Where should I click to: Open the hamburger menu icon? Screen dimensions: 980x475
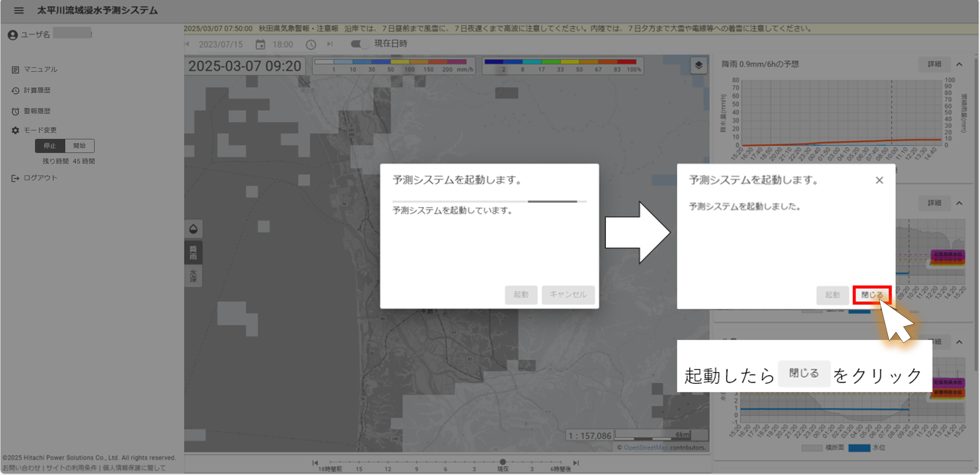tap(19, 11)
